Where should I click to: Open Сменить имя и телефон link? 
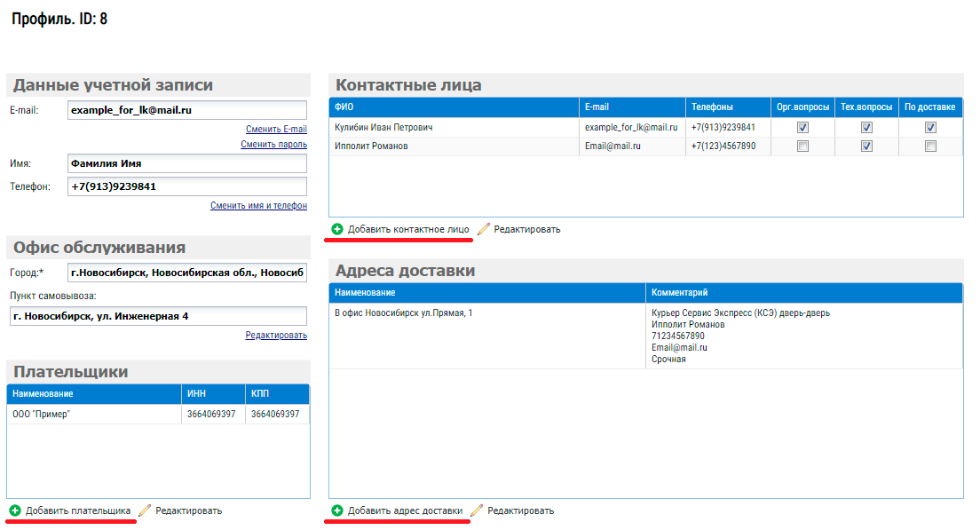[x=258, y=205]
